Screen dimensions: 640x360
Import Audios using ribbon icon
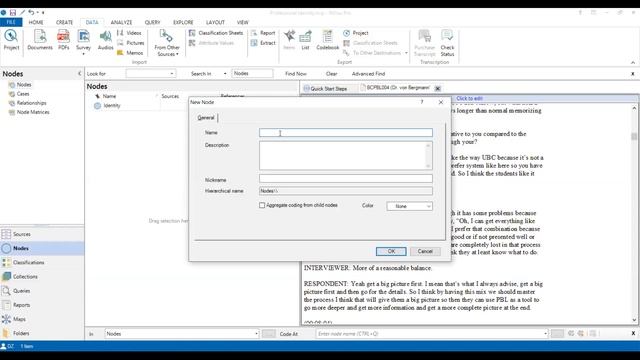(105, 40)
